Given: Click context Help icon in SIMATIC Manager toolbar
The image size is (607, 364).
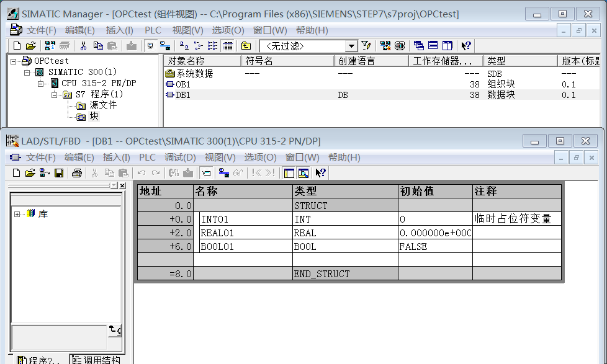Looking at the screenshot, I should [x=466, y=46].
